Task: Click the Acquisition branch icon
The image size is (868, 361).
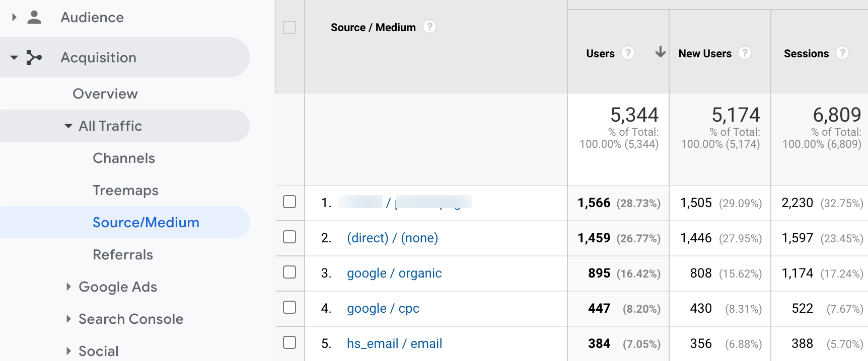Action: (34, 57)
